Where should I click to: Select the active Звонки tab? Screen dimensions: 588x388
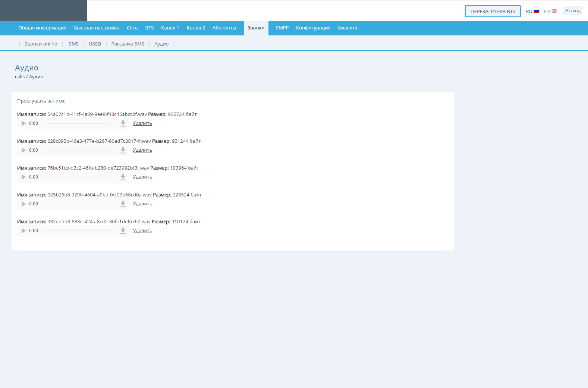(256, 28)
